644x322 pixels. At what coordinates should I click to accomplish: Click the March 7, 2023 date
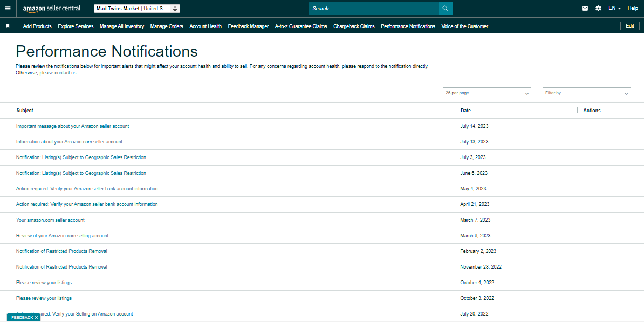pyautogui.click(x=475, y=220)
